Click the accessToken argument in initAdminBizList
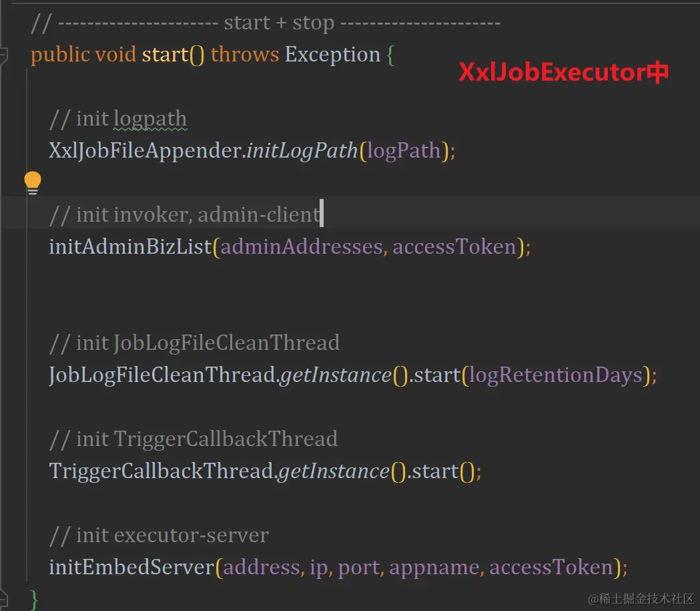The image size is (700, 611). 454,247
